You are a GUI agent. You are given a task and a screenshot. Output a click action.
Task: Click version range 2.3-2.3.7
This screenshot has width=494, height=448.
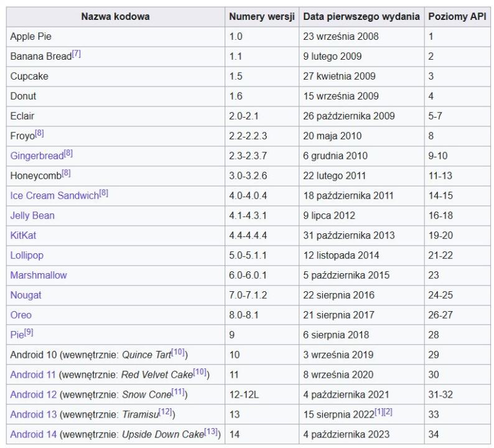click(x=248, y=156)
